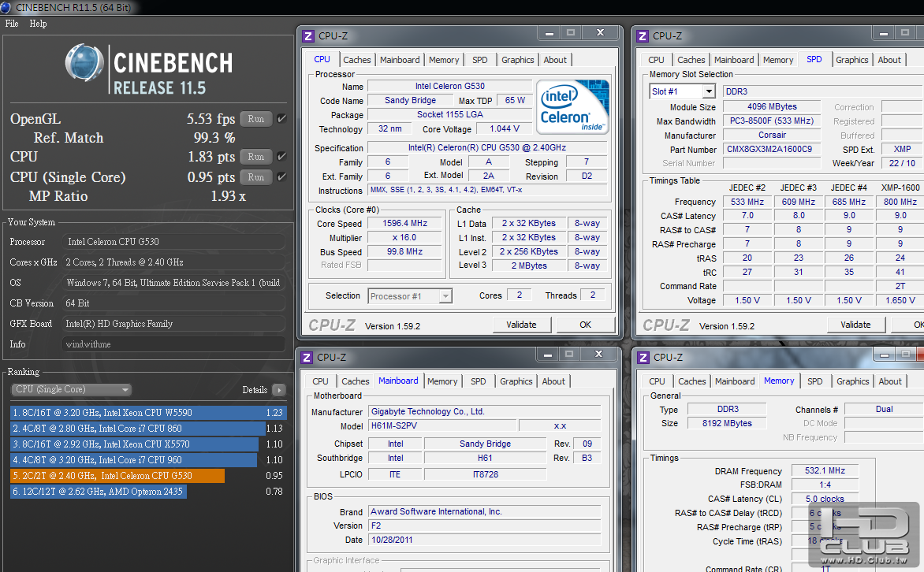Click the processor name field Intel Celeron G530

(449, 86)
